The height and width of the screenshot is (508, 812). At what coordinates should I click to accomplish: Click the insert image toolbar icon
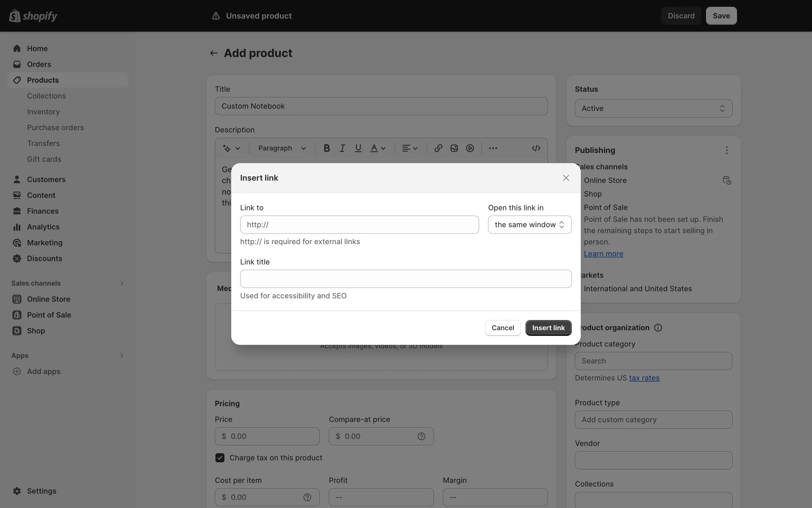point(454,148)
